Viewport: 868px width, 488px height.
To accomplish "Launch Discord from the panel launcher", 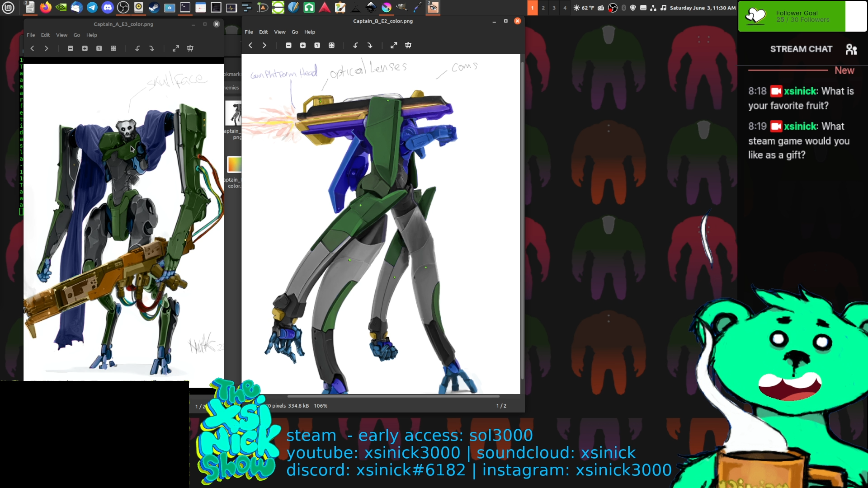I will (108, 7).
